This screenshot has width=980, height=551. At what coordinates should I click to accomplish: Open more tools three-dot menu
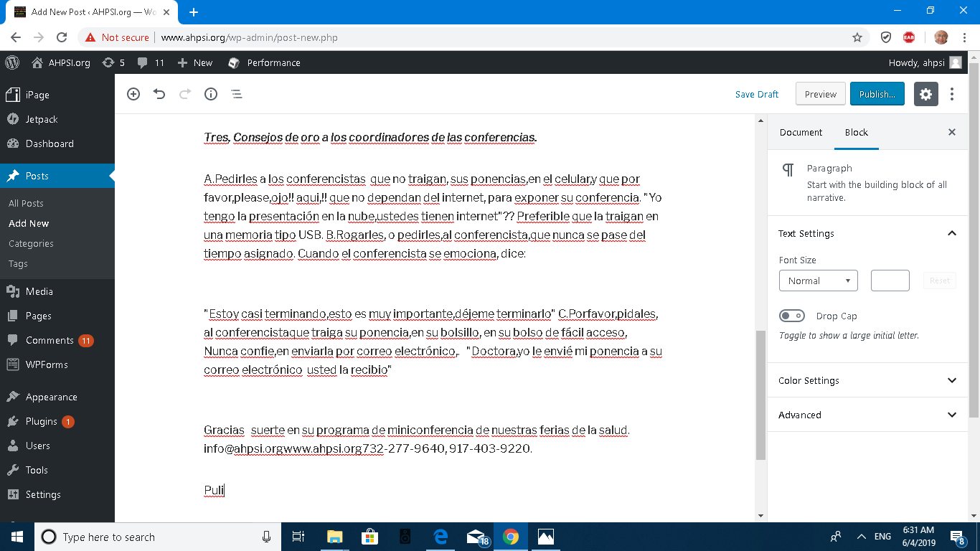[x=952, y=94]
